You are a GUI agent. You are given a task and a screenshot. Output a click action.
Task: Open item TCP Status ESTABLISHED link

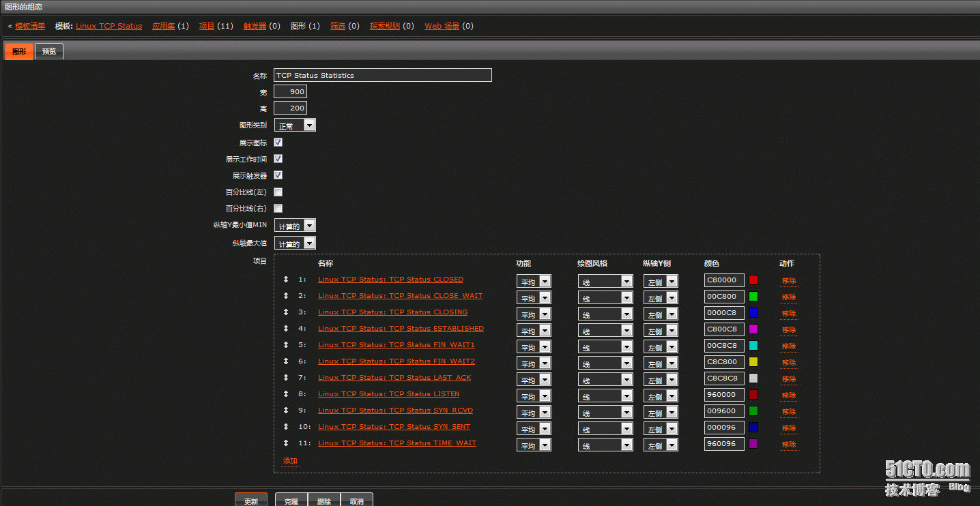pyautogui.click(x=401, y=329)
